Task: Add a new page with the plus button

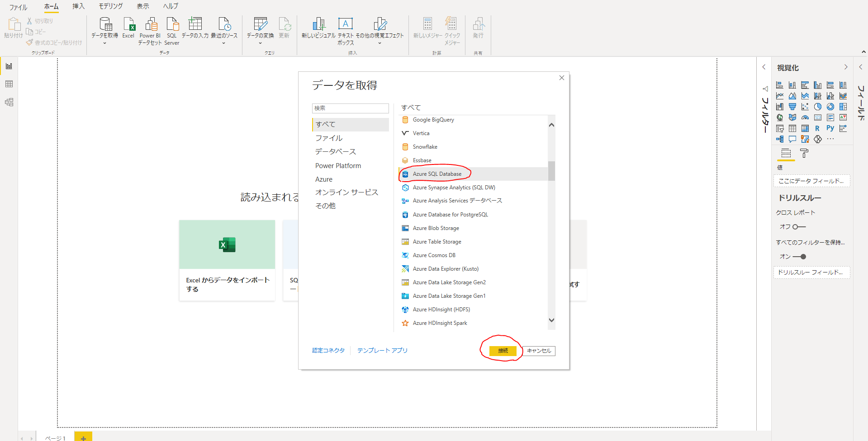Action: [x=83, y=437]
